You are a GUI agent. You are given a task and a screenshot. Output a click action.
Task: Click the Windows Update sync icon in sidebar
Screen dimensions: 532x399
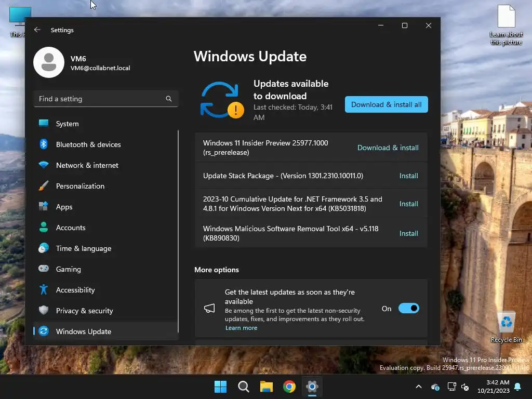coord(44,331)
